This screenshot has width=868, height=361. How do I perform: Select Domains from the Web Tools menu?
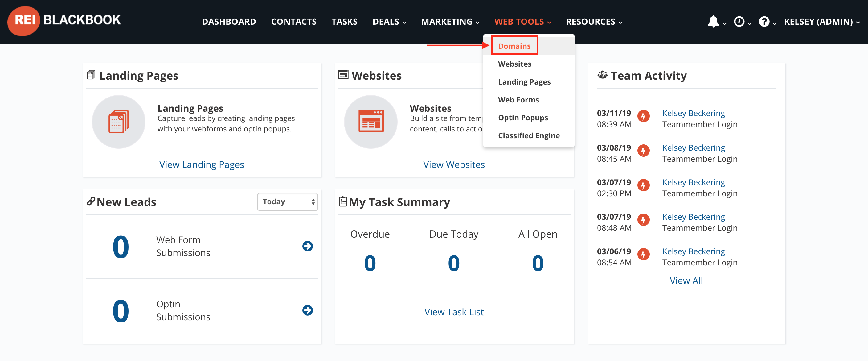pyautogui.click(x=514, y=46)
